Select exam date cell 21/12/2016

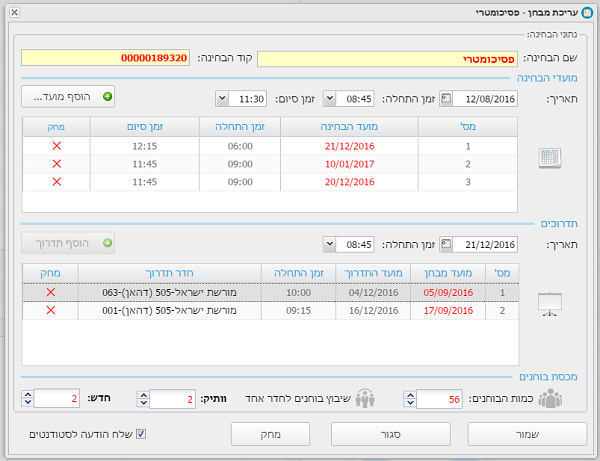coord(349,146)
